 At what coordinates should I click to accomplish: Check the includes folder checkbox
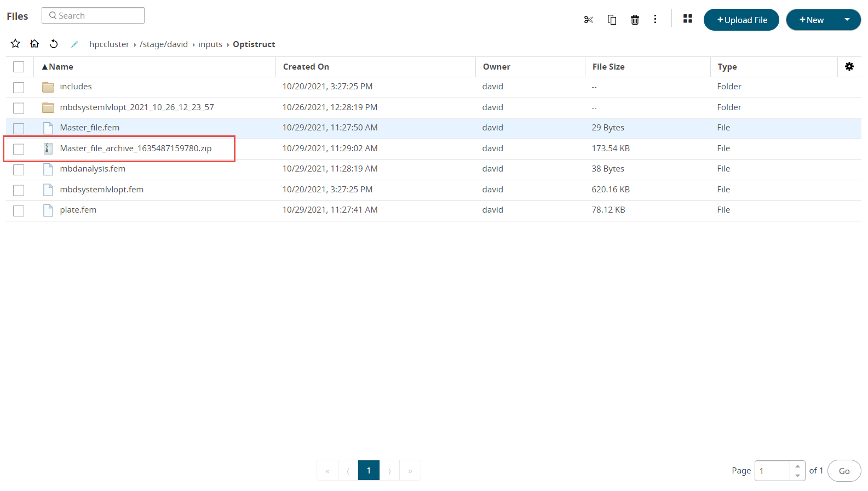pyautogui.click(x=19, y=88)
